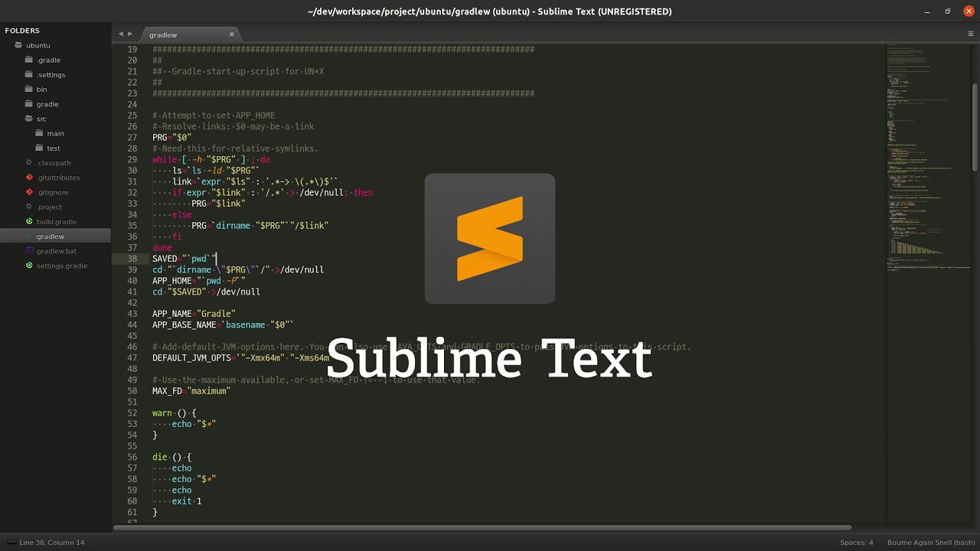Open the Spaces: 4 indentation menu

point(856,543)
